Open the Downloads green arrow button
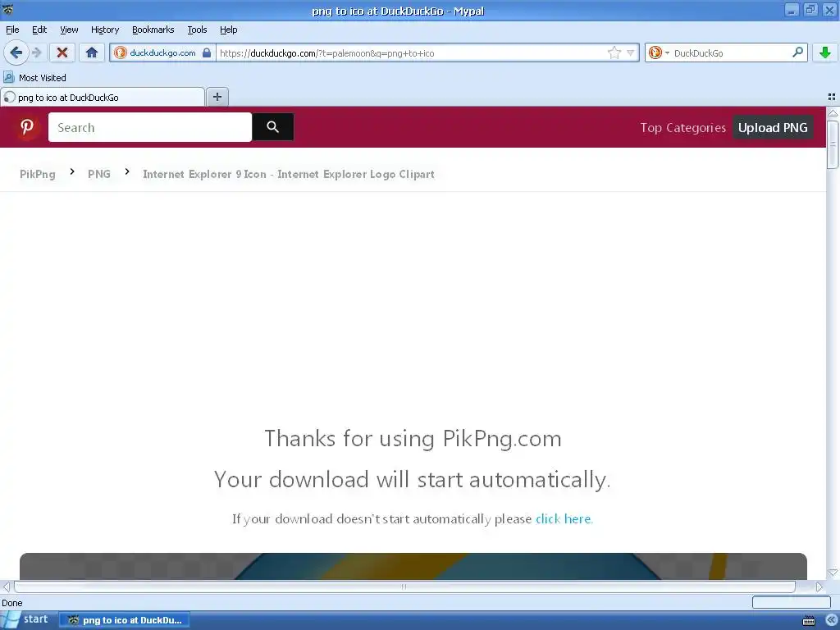The width and height of the screenshot is (840, 630). click(825, 52)
